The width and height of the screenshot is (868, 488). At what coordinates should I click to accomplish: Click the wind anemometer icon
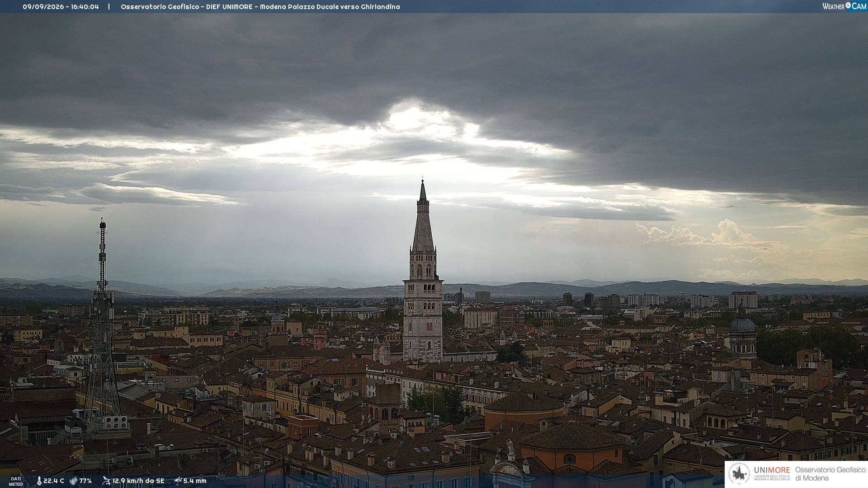(106, 481)
